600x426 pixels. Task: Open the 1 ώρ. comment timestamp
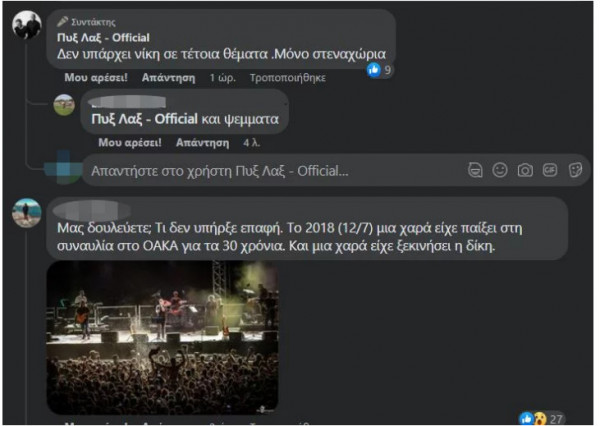[x=222, y=78]
